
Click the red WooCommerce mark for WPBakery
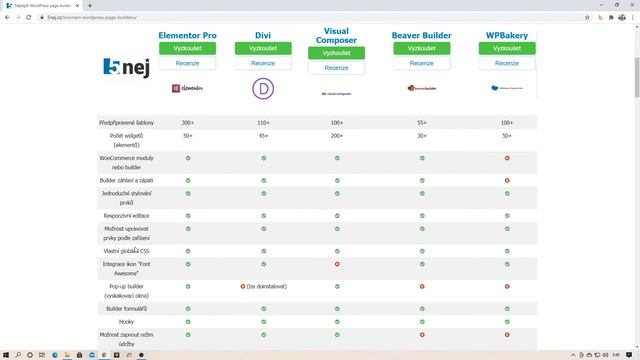(507, 158)
